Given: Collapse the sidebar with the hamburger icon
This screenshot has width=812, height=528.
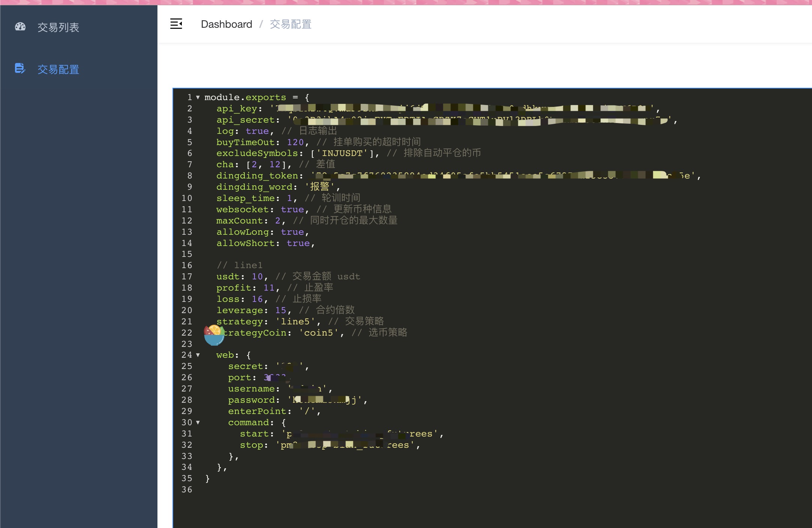Looking at the screenshot, I should click(176, 24).
